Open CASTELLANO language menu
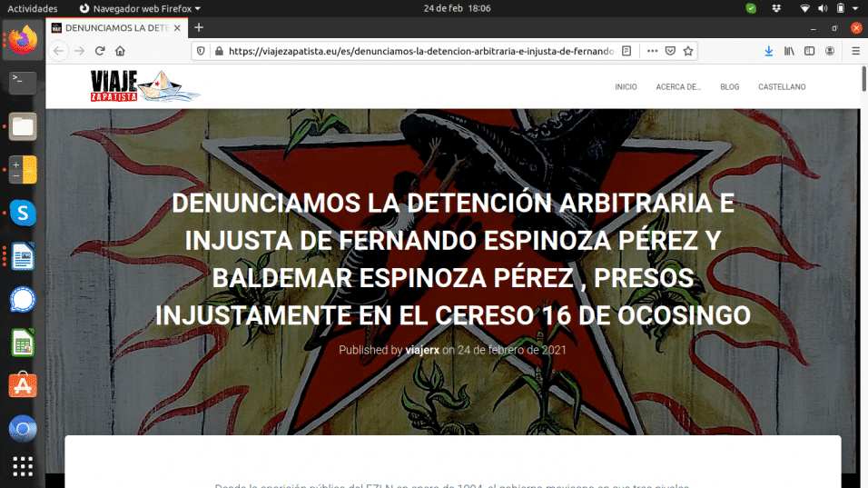The height and width of the screenshot is (488, 868). point(782,87)
